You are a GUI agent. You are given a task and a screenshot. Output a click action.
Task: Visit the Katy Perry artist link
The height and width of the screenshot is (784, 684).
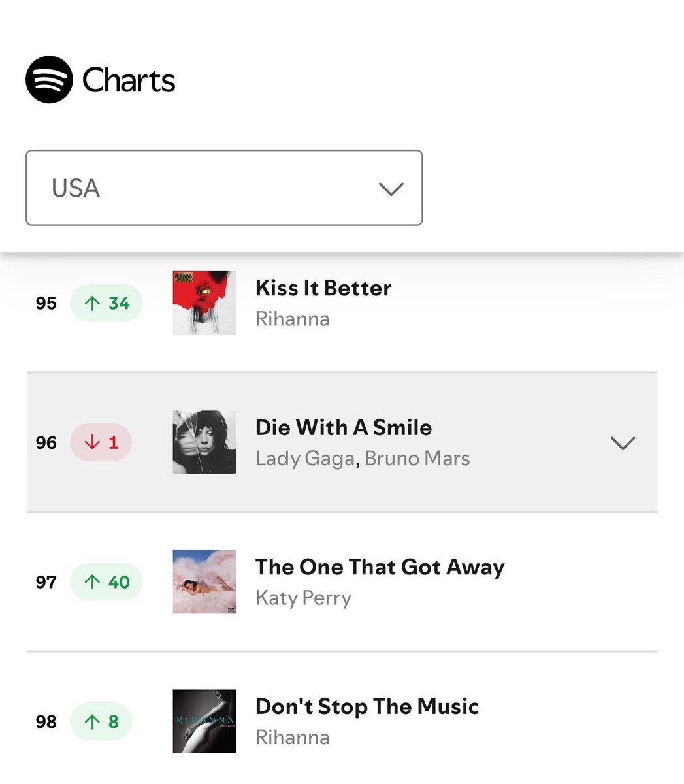click(x=304, y=598)
